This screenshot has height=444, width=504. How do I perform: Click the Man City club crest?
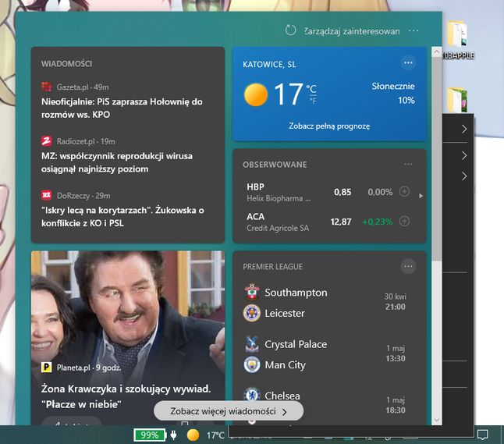[x=252, y=364]
